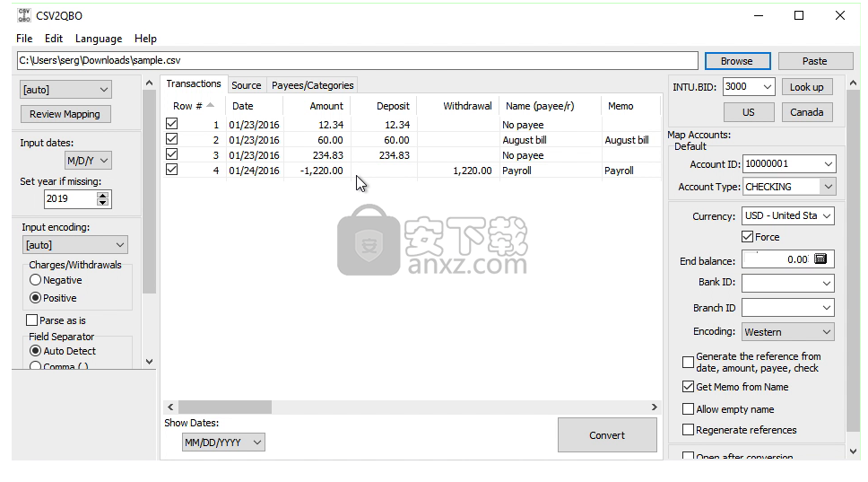Click the Memo column header

click(x=630, y=106)
